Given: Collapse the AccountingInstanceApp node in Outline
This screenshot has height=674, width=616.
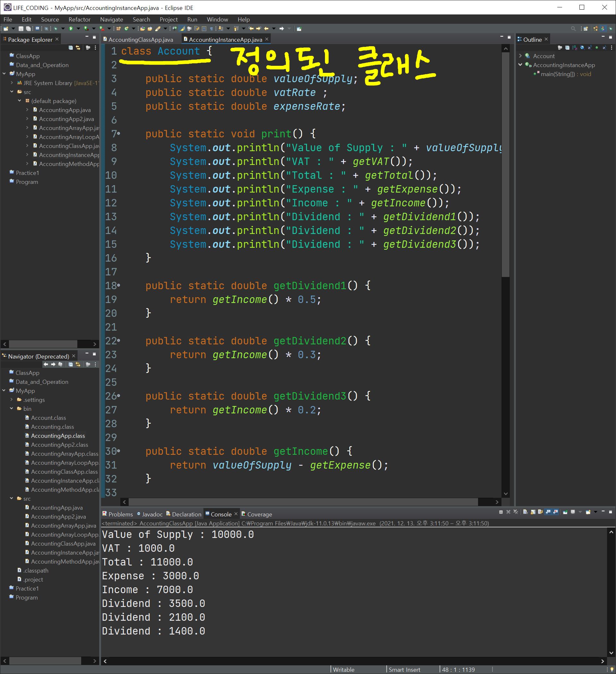Looking at the screenshot, I should (520, 65).
